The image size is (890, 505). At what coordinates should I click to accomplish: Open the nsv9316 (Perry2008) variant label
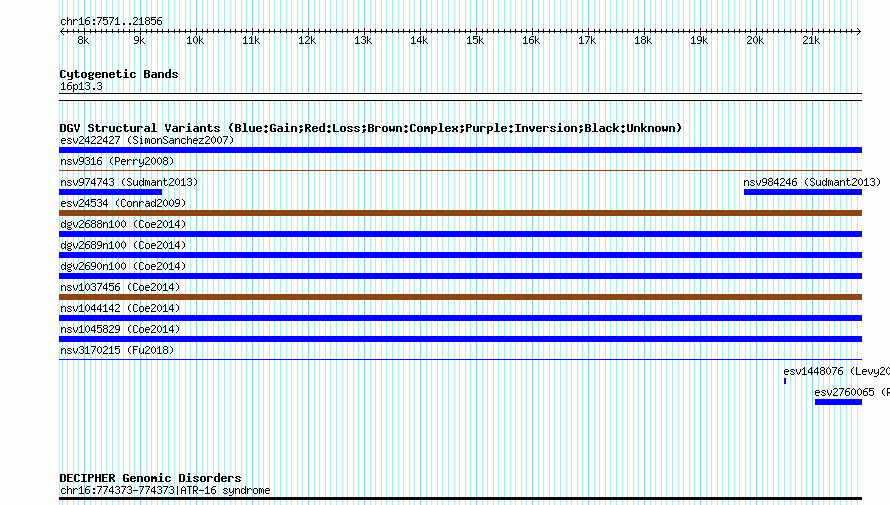click(x=117, y=161)
